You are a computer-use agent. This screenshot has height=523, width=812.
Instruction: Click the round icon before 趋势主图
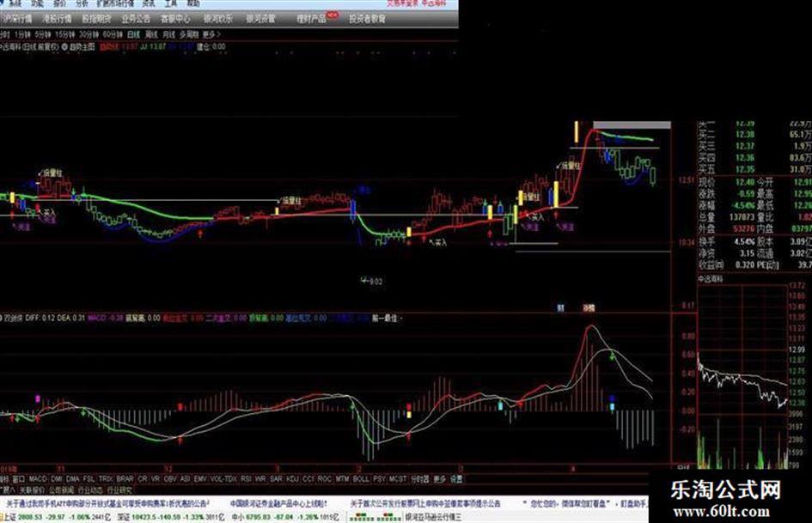tap(64, 46)
